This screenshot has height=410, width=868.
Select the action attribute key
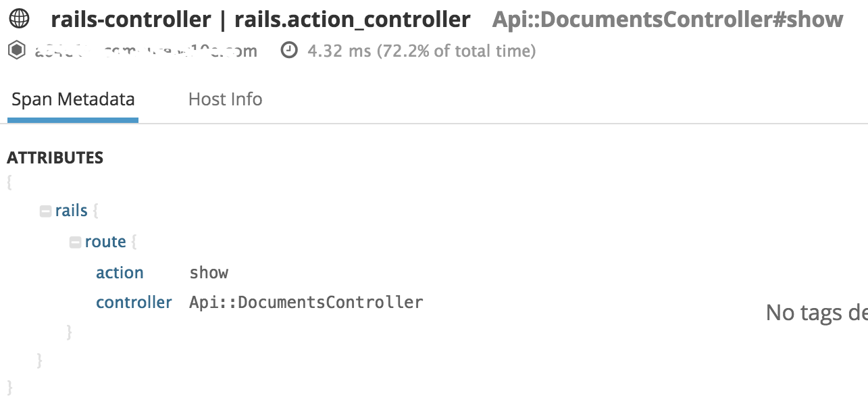pyautogui.click(x=120, y=272)
